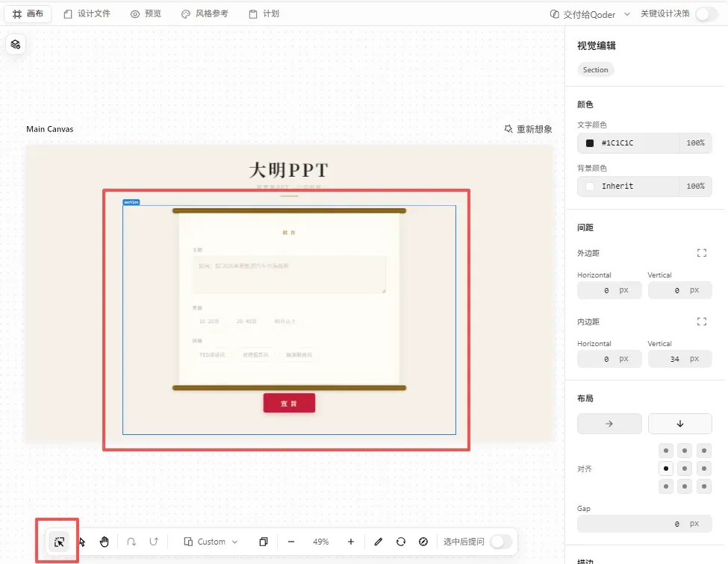The width and height of the screenshot is (728, 564).
Task: Switch to the 画布 tab
Action: pos(28,14)
